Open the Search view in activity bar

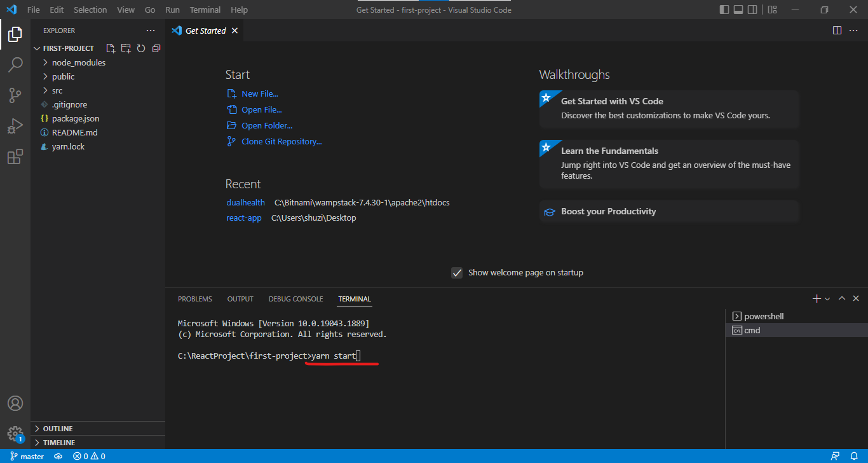15,65
